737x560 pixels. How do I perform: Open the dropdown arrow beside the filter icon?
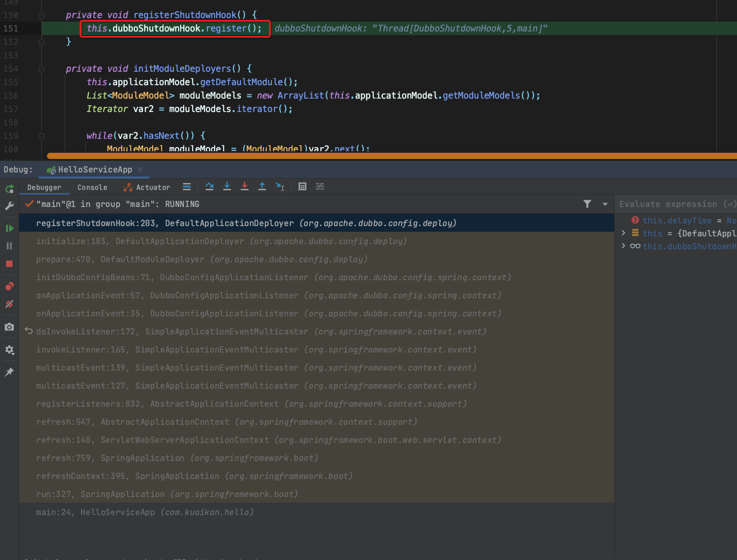(x=605, y=204)
